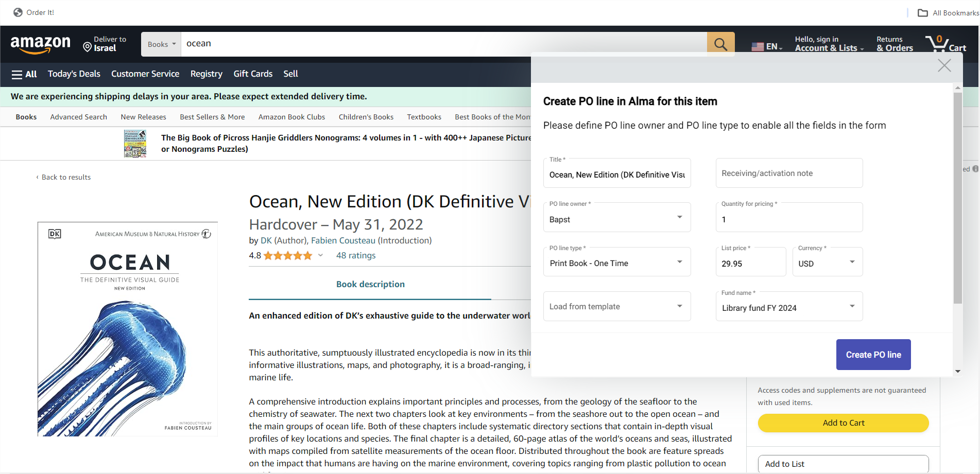
Task: Click the Receiving/activation note field
Action: point(789,173)
